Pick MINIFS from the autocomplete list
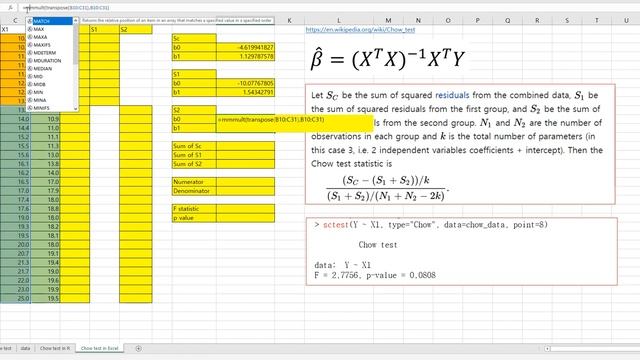This screenshot has width=640, height=360. tap(41, 108)
